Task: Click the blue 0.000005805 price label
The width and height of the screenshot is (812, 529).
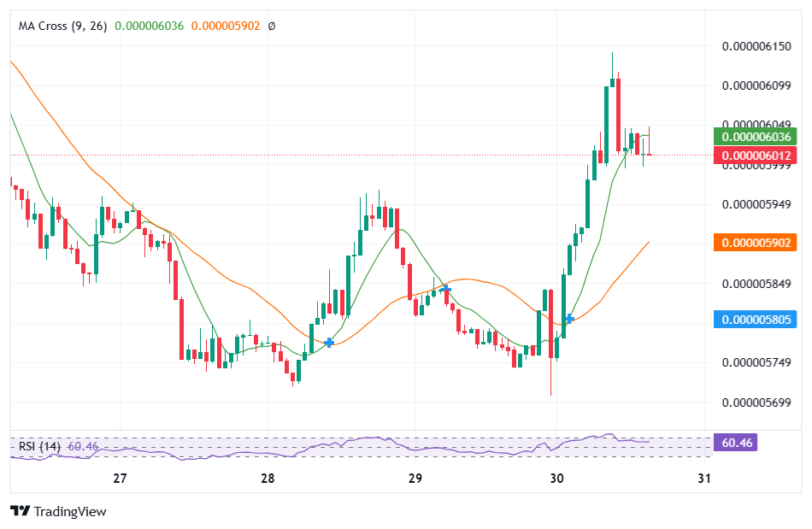Action: pyautogui.click(x=755, y=320)
